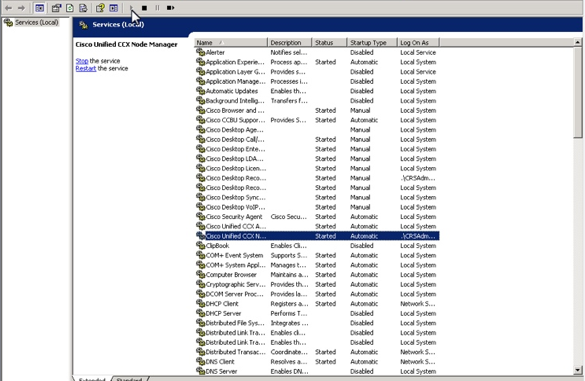Click the gear icon of COM+ Event System service
This screenshot has height=381, width=585.
point(200,255)
